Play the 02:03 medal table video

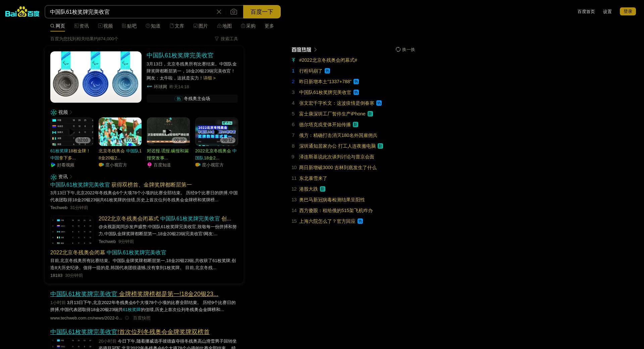point(72,132)
